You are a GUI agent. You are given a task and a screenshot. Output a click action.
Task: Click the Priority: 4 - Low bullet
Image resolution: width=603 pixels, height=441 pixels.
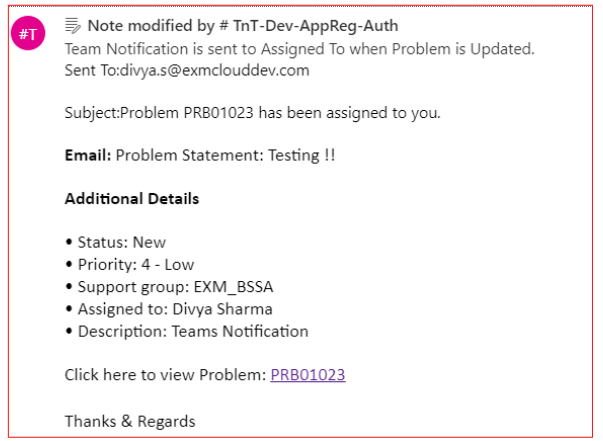pos(130,265)
